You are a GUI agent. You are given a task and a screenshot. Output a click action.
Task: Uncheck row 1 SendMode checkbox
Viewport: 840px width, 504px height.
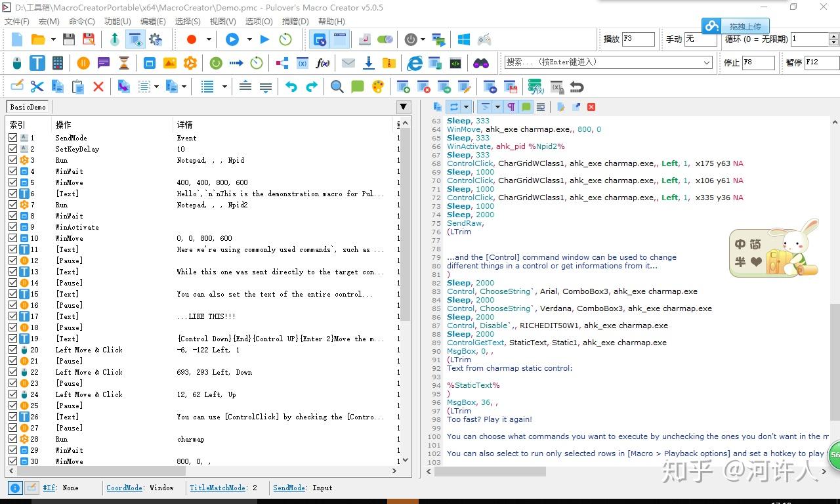click(13, 138)
